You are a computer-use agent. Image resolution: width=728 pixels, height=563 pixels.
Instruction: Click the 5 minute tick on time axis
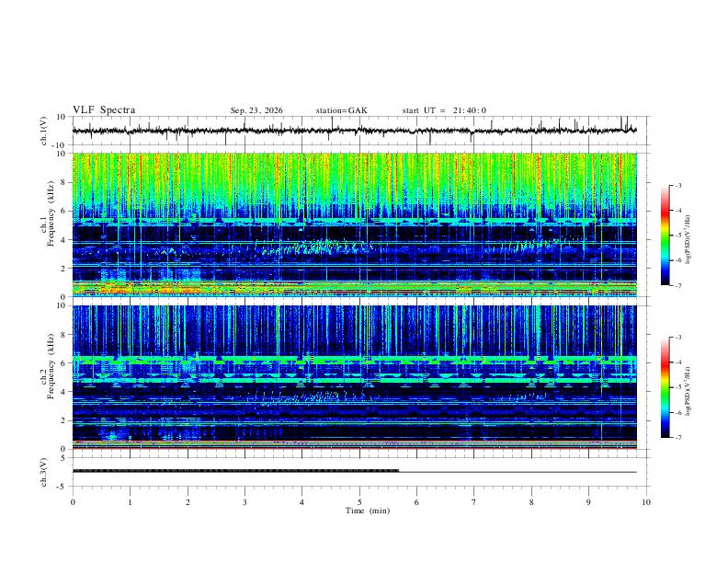[359, 502]
